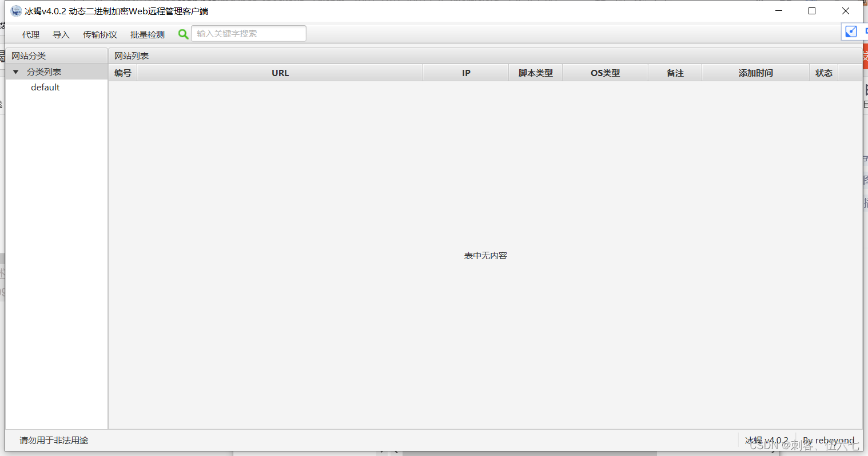This screenshot has height=456, width=868.
Task: Click the 脚本类型 column header
Action: coord(535,73)
